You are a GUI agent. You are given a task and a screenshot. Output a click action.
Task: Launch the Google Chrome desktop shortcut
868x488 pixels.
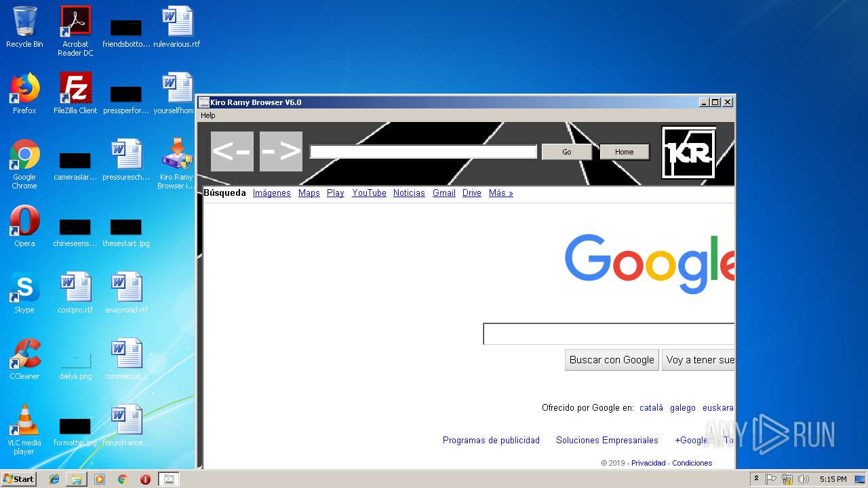[x=24, y=165]
